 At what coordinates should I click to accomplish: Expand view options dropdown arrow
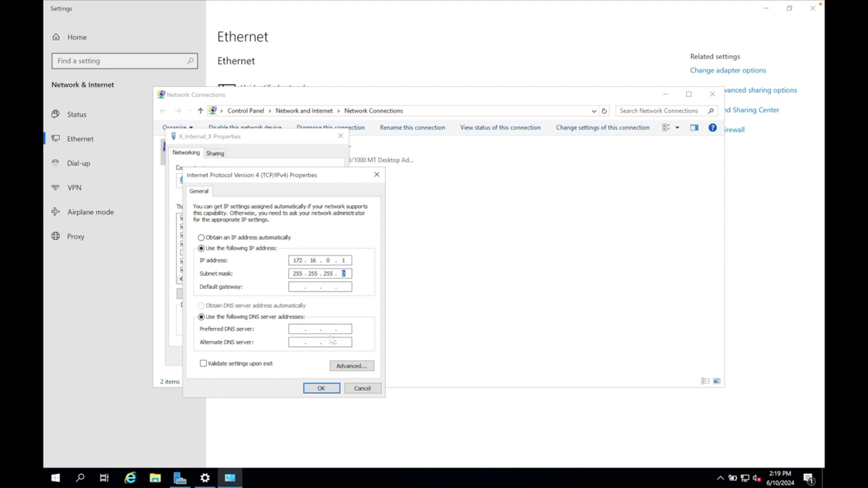click(677, 127)
